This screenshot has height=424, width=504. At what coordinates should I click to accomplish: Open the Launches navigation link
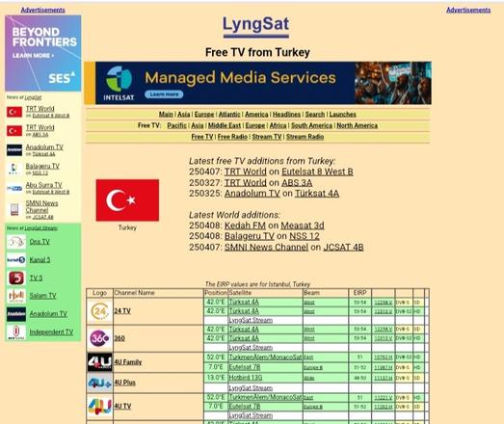343,114
